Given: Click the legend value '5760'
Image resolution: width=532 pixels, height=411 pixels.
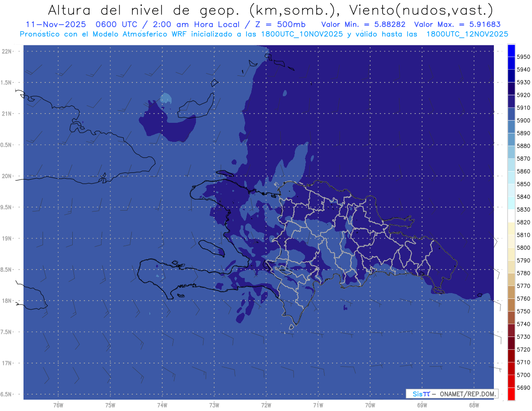Looking at the screenshot, I should 523,299.
